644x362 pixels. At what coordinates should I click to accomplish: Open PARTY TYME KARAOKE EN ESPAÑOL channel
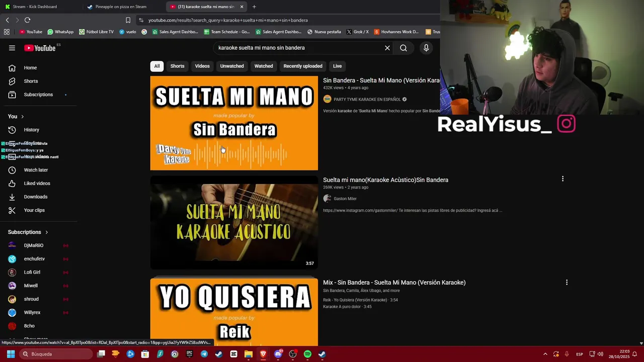(x=367, y=100)
